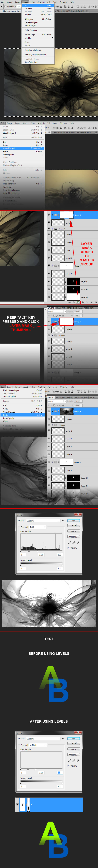
Task: Open Modify submenu arrow in Select menu
Action: coord(53,38)
